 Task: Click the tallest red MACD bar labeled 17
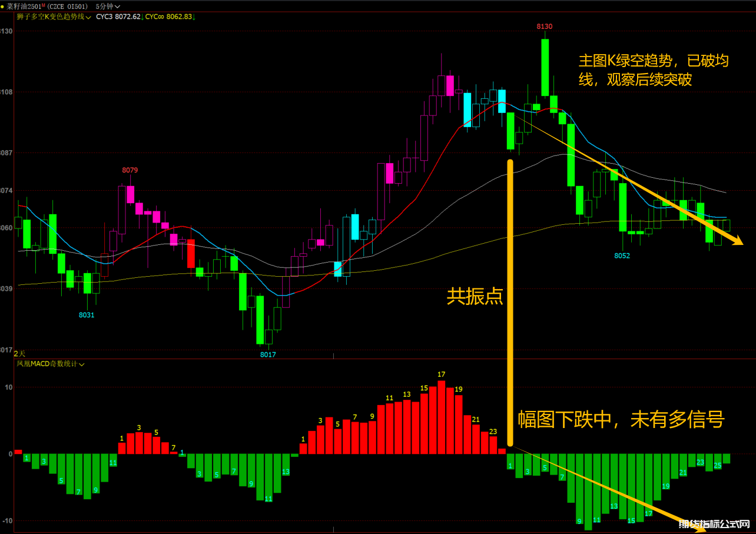[x=441, y=417]
